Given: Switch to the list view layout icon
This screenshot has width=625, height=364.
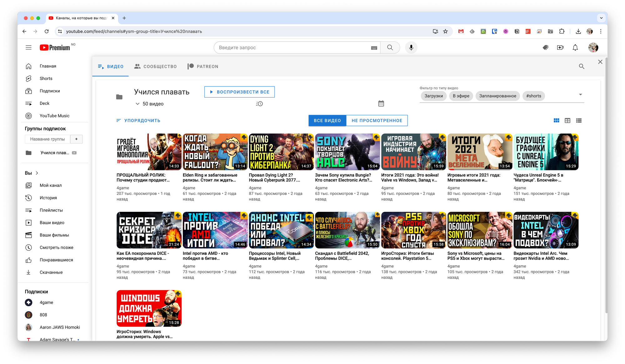Looking at the screenshot, I should coord(579,121).
